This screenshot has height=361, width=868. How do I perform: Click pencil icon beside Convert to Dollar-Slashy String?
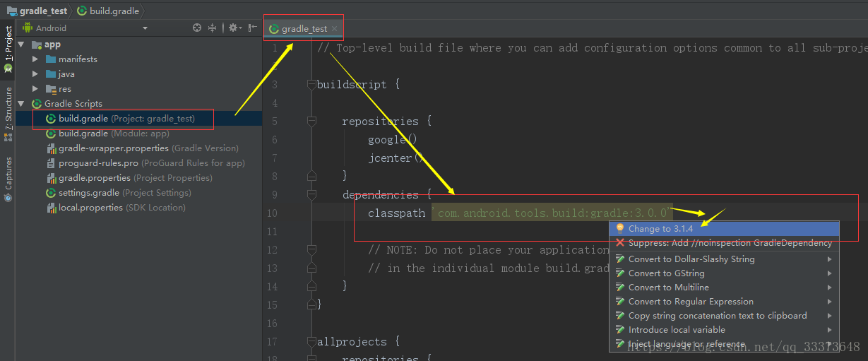620,259
